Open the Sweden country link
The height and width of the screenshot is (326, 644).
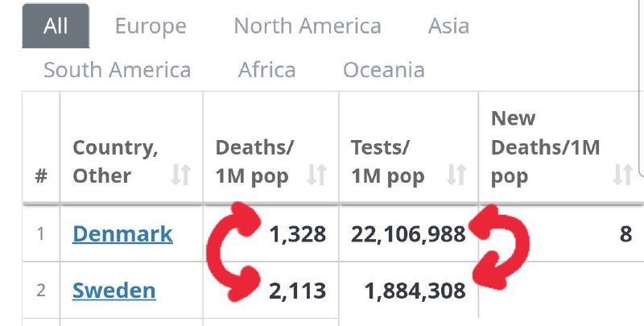114,291
